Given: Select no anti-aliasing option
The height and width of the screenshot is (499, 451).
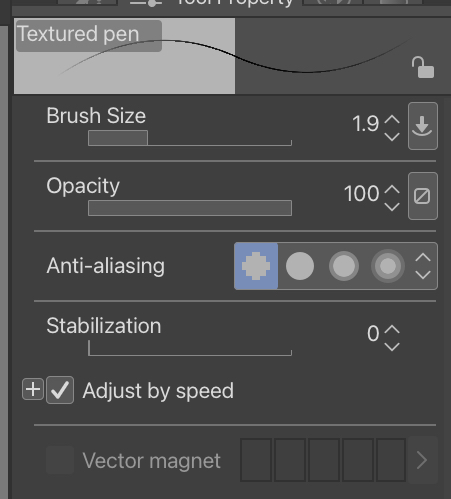Looking at the screenshot, I should pyautogui.click(x=256, y=266).
